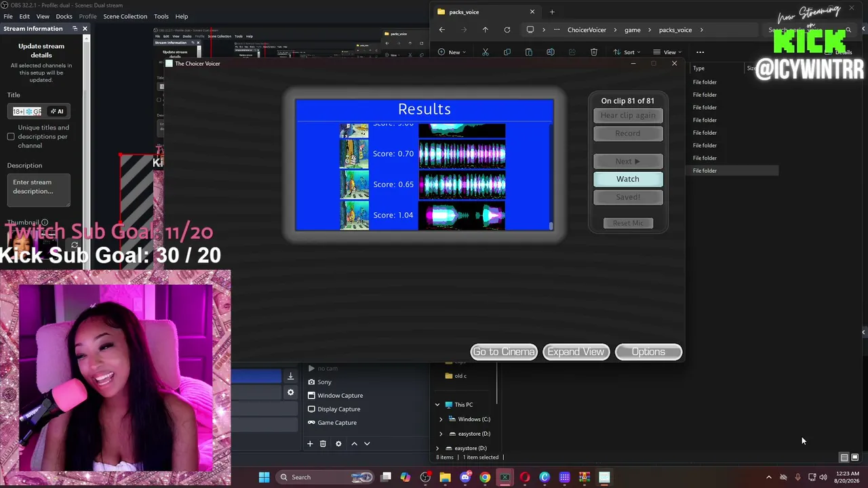This screenshot has height=488, width=868.
Task: Click the waveform for Score: 0.70
Action: pos(462,155)
